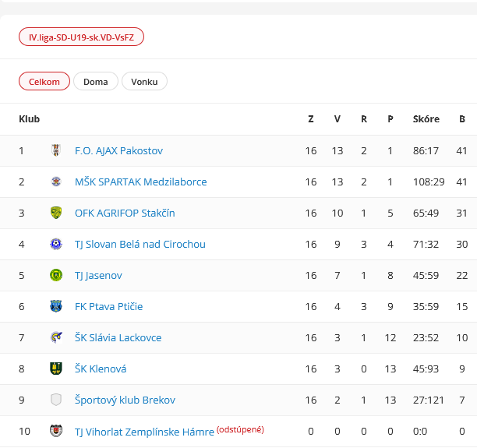Open the MŠK SPARTAK Medzilaborce team page
The height and width of the screenshot is (448, 477).
pos(140,182)
